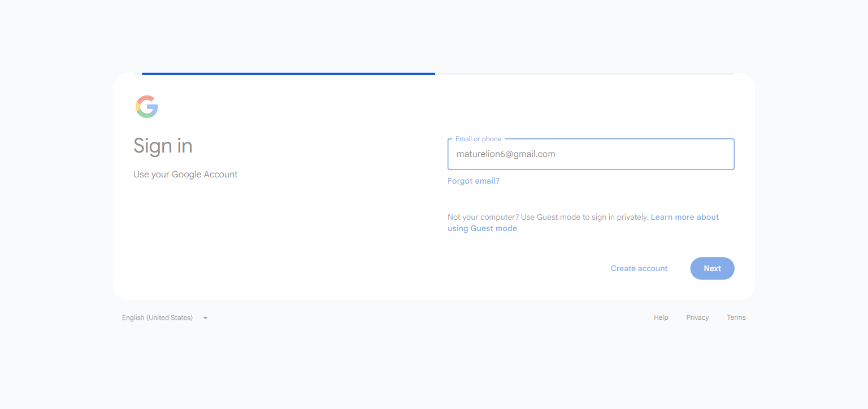The height and width of the screenshot is (409, 868).
Task: Click the Use your Google Account subtitle
Action: [x=185, y=175]
